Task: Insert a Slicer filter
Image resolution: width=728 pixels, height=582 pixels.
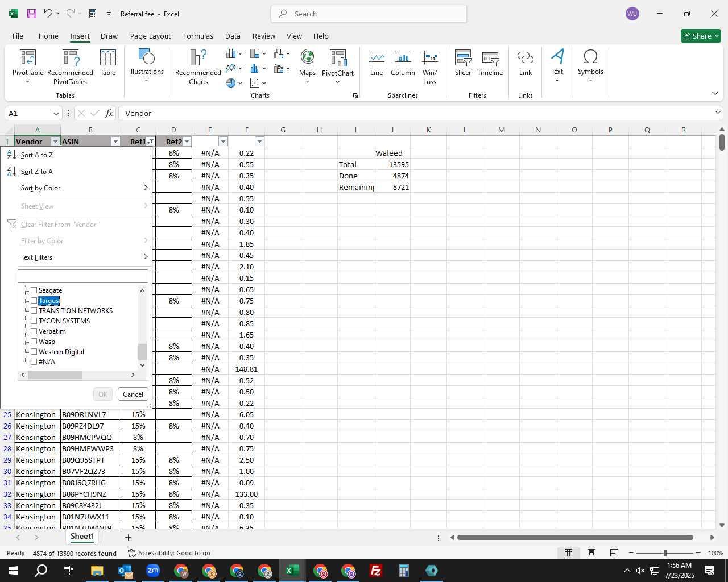Action: (463, 63)
